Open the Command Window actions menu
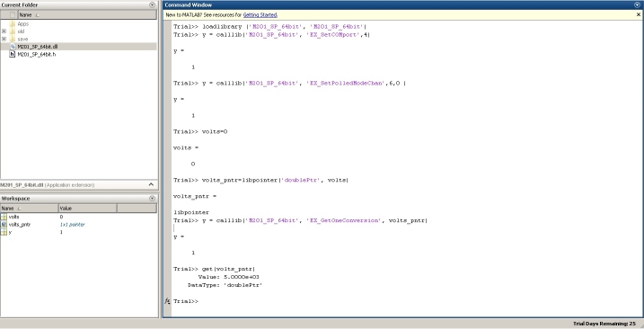The width and height of the screenshot is (644, 329). click(x=637, y=4)
